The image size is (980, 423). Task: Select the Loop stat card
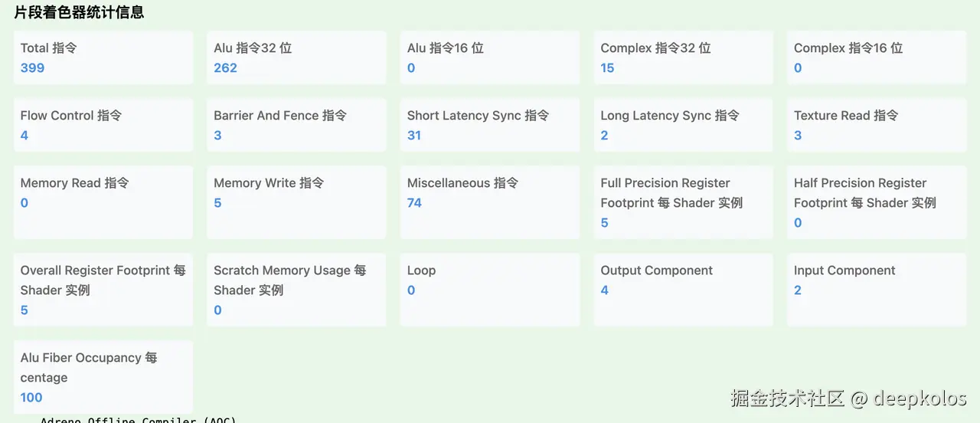(x=489, y=290)
